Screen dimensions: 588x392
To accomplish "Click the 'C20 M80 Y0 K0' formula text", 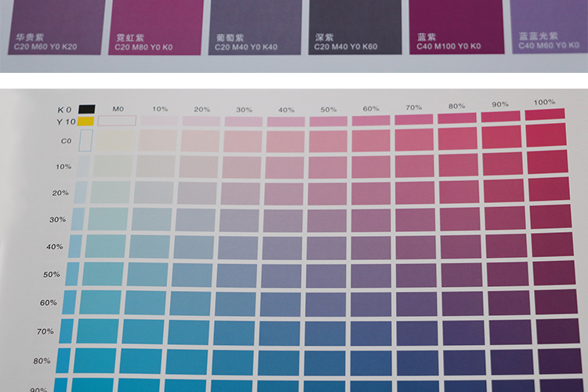I will pyautogui.click(x=143, y=47).
